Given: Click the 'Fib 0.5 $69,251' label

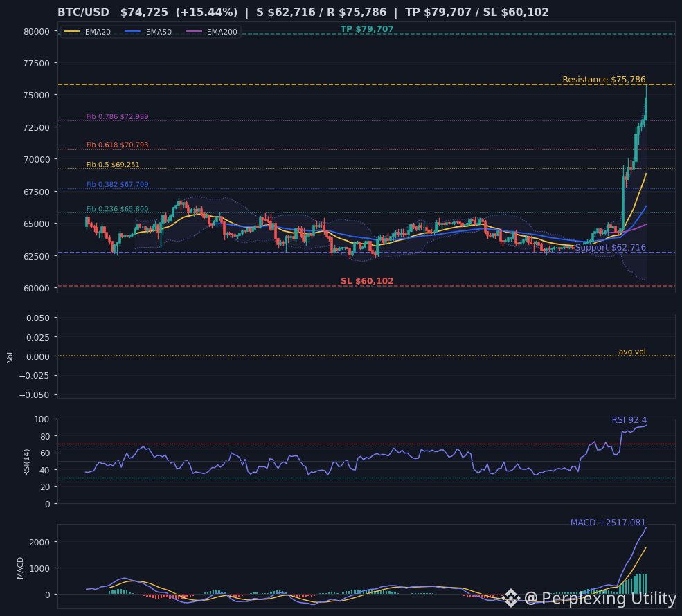Looking at the screenshot, I should pos(113,164).
